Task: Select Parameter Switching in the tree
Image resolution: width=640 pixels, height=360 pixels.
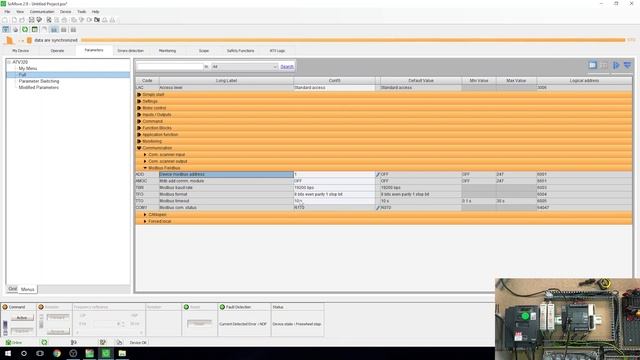Action: [39, 81]
